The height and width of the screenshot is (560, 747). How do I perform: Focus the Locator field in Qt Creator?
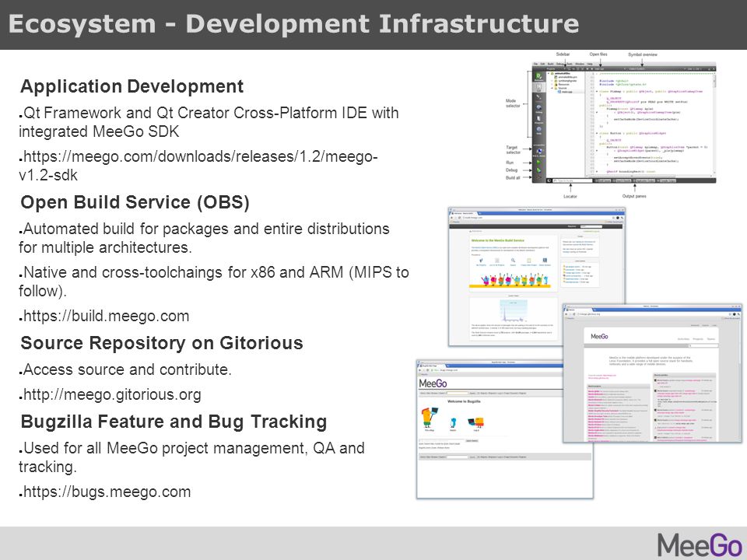tap(573, 180)
